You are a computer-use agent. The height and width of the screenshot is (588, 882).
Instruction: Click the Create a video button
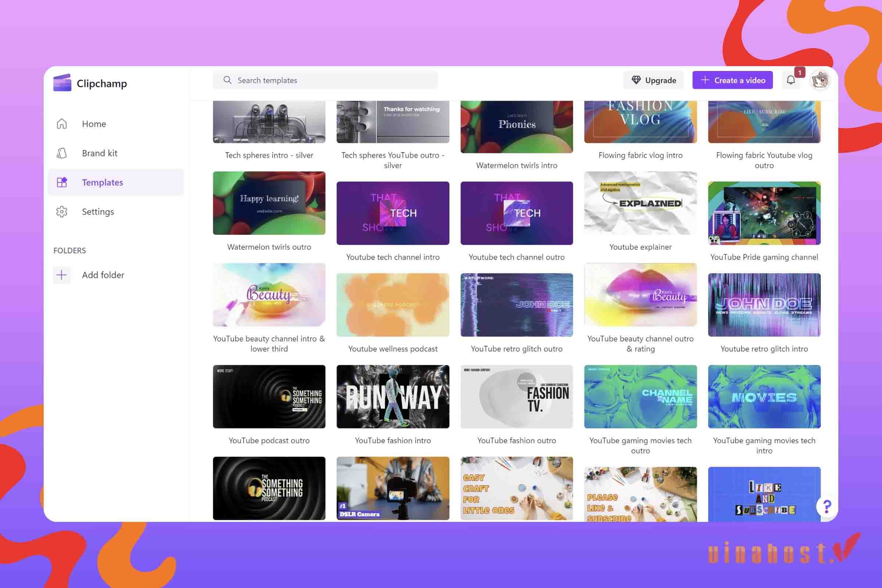point(733,80)
